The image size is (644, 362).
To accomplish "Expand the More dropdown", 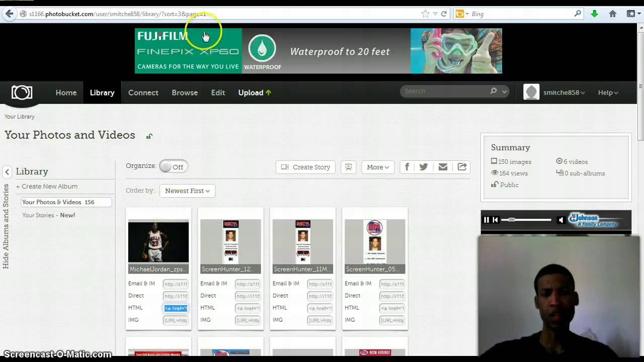I will pyautogui.click(x=378, y=167).
